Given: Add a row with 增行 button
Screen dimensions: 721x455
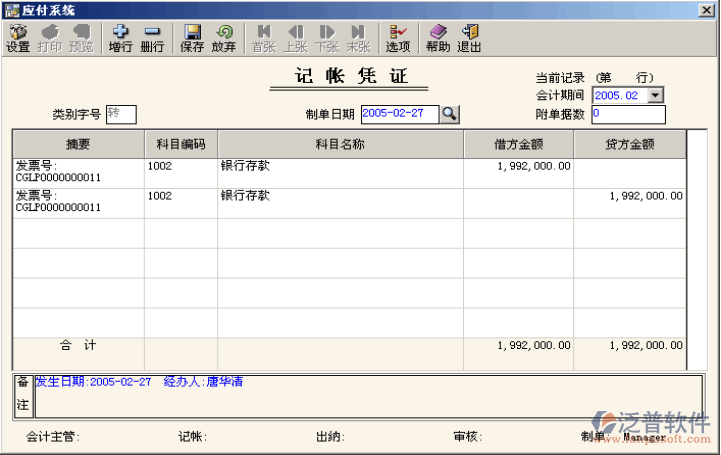Looking at the screenshot, I should pyautogui.click(x=120, y=38).
